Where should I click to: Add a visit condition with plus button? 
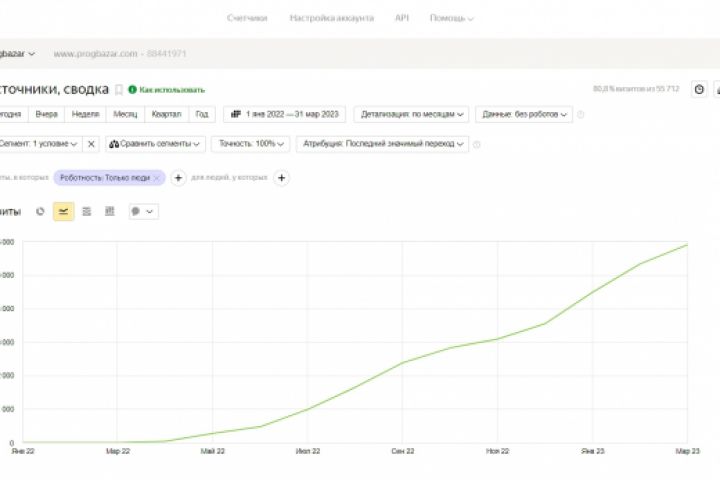[x=178, y=178]
